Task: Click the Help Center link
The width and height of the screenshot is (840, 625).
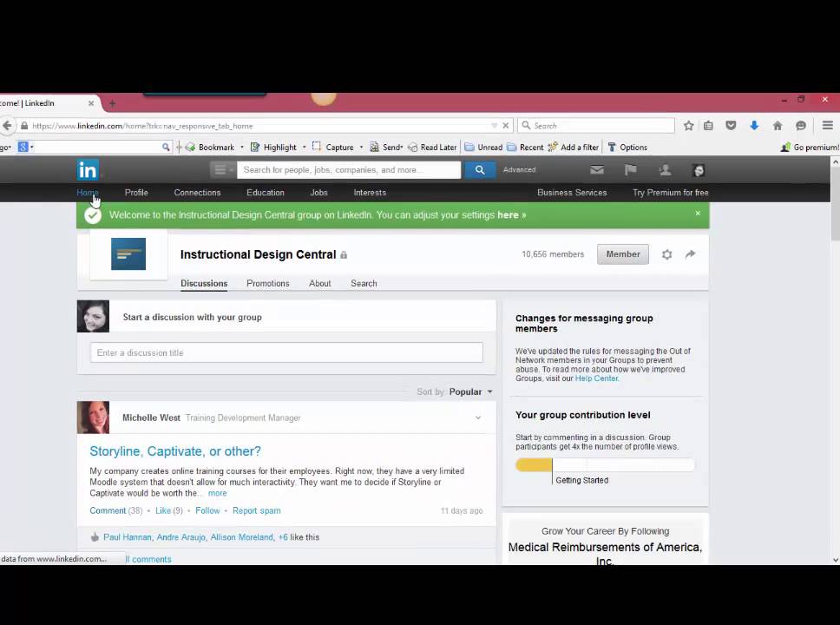Action: (597, 378)
